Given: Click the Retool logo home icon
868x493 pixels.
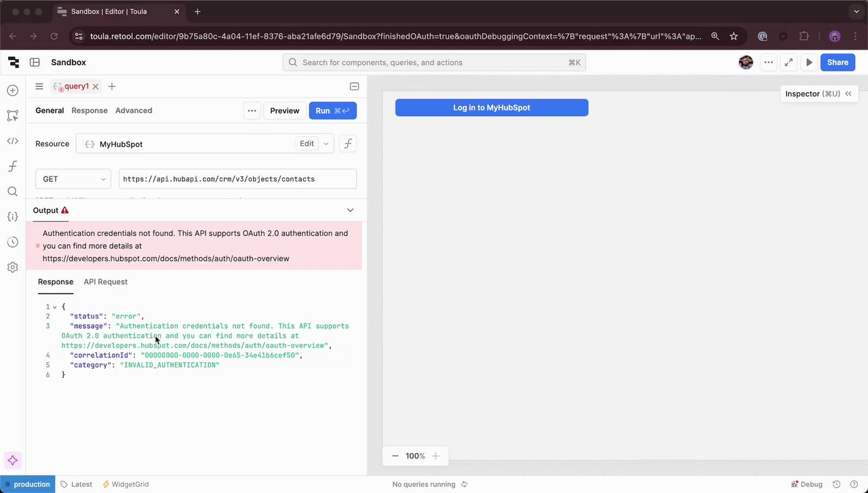Looking at the screenshot, I should pos(14,62).
